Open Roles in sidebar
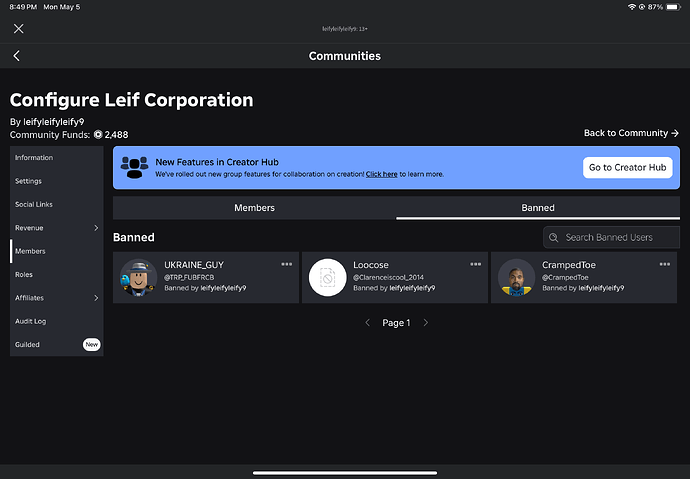Viewport: 690px width, 479px height. click(57, 274)
